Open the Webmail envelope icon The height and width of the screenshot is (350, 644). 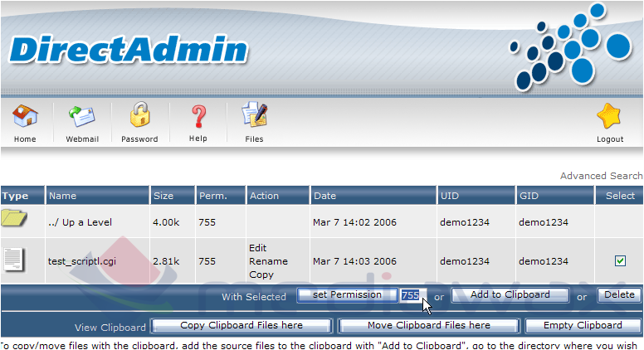coord(82,117)
